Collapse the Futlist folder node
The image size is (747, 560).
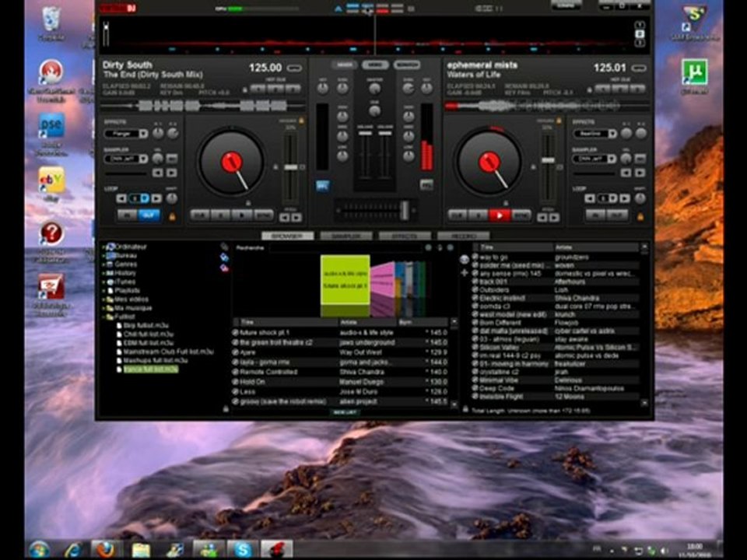[103, 317]
